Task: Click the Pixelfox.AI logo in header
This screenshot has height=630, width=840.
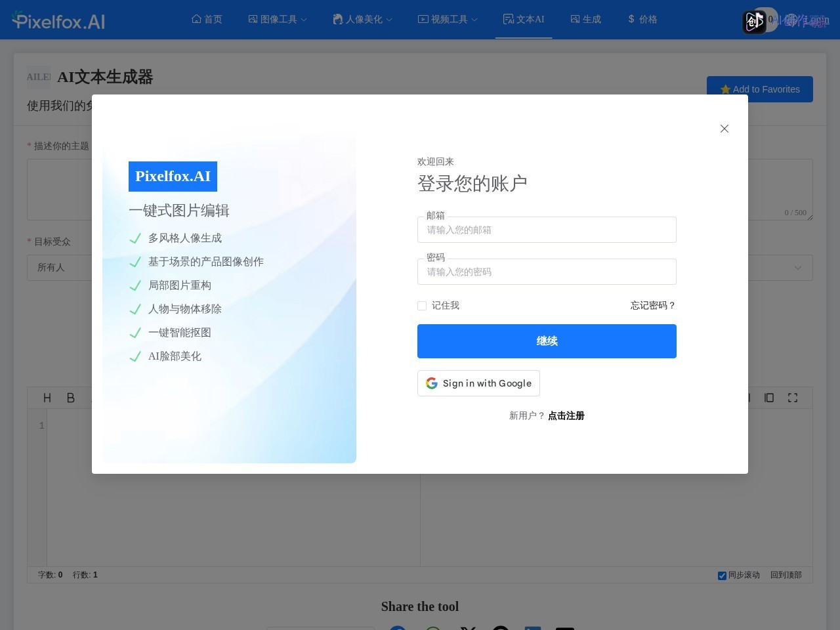Action: (x=58, y=20)
